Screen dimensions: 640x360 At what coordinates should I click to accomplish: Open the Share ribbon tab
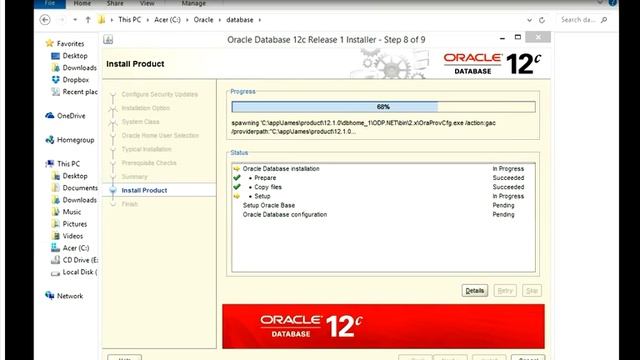point(115,3)
